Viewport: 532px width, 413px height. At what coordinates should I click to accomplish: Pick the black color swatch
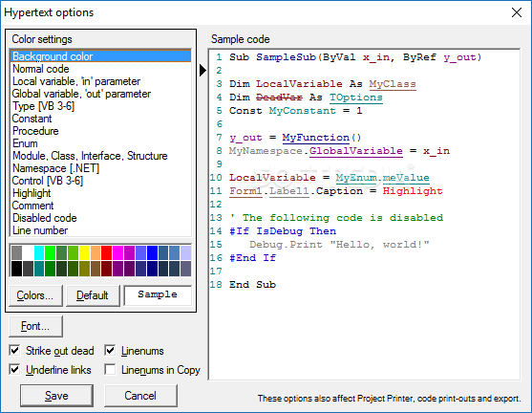click(x=16, y=269)
